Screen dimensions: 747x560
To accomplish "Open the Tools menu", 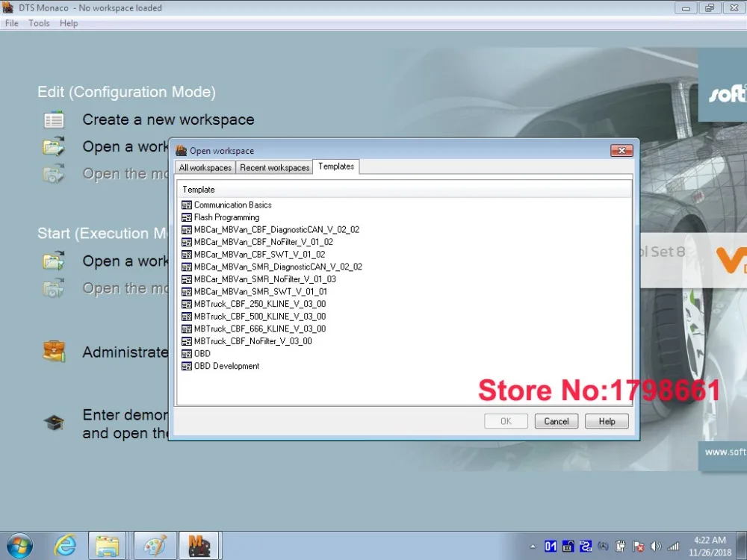I will pyautogui.click(x=39, y=23).
